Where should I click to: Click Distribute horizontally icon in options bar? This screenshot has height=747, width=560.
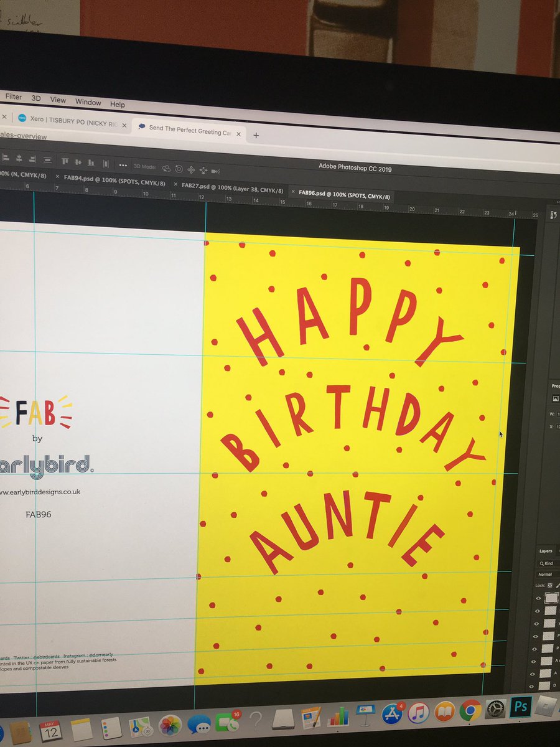106,163
